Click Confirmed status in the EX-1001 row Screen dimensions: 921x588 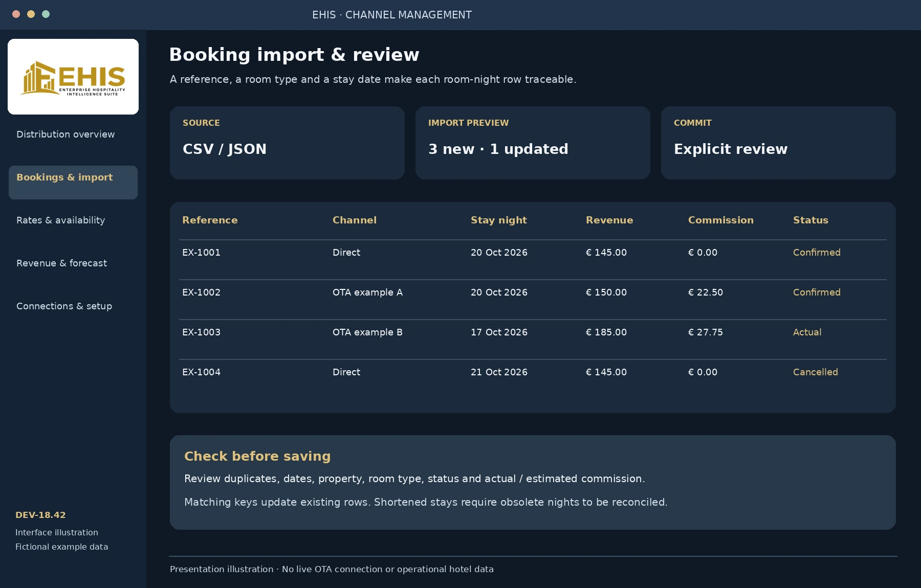tap(817, 253)
